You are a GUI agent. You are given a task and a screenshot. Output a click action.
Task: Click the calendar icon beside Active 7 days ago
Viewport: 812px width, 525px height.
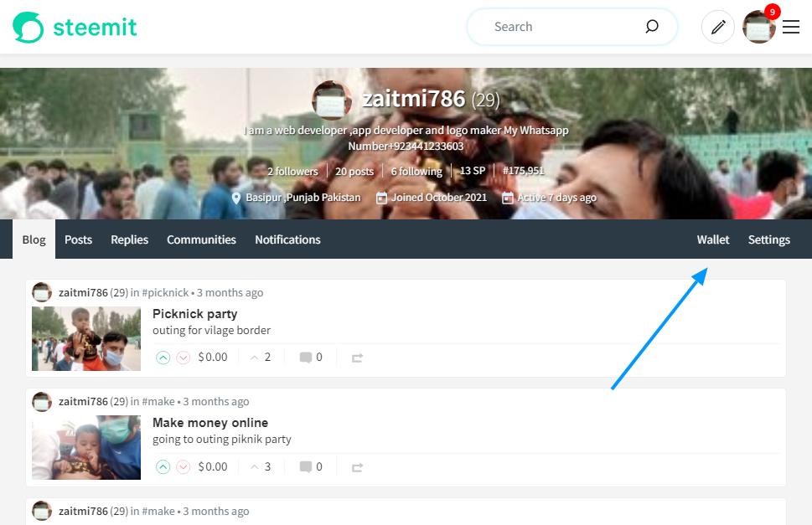[508, 198]
